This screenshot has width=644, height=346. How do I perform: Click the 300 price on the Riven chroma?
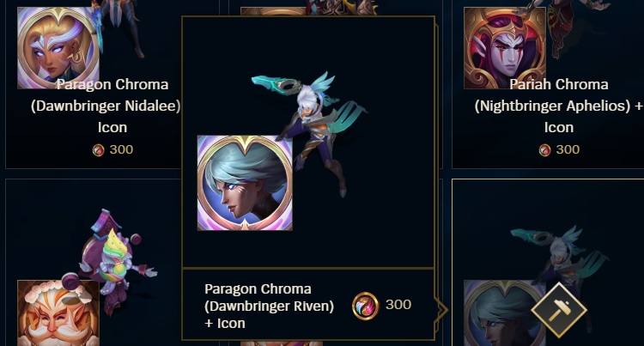[398, 305]
